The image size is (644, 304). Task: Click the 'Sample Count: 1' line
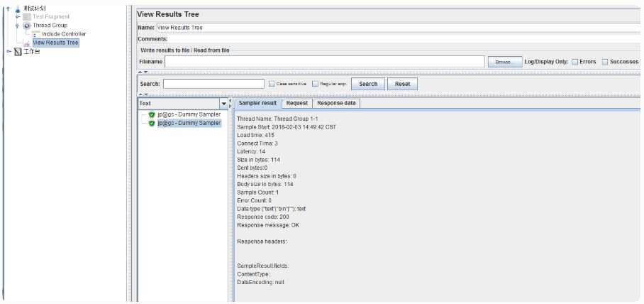click(258, 192)
